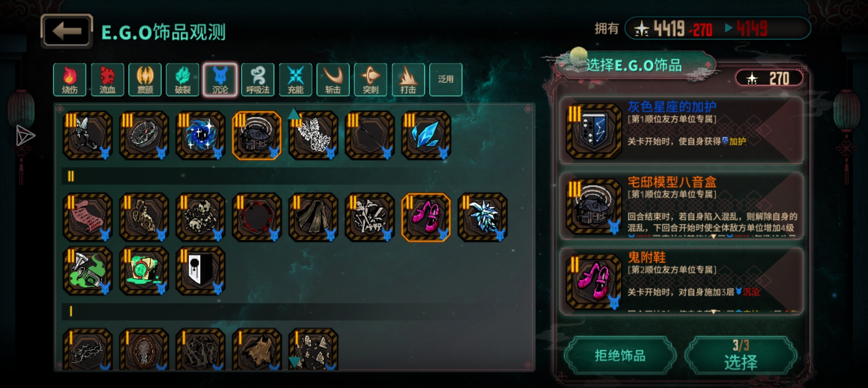Viewport: 868px width, 388px height.
Task: Select the 流血 bleed filter icon
Action: coord(107,80)
